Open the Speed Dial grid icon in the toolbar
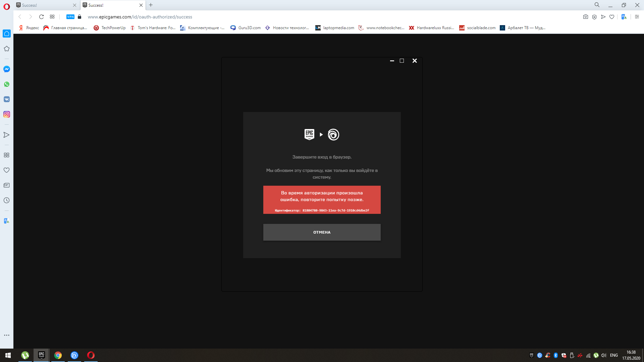The width and height of the screenshot is (644, 362). 52,17
